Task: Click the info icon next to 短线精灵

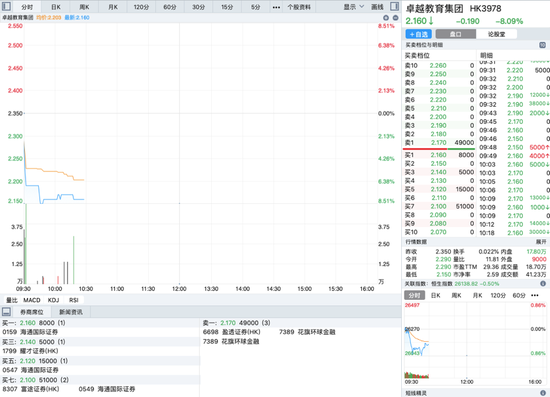Action: coord(543,393)
